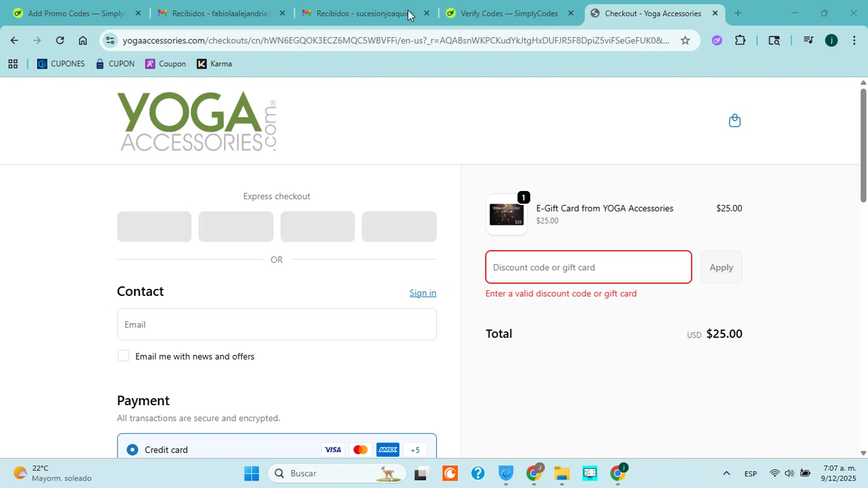Click the ESP language indicator

tap(751, 474)
